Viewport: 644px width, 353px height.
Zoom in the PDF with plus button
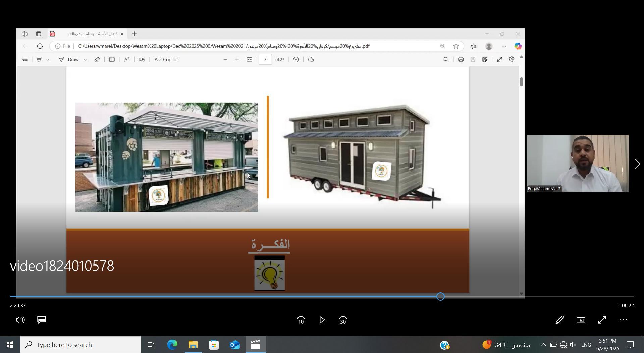[237, 59]
